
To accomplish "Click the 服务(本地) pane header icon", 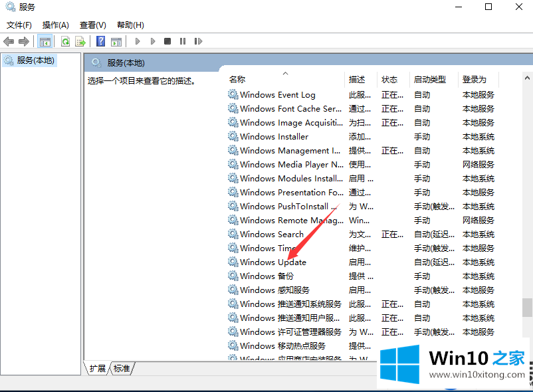I will point(96,63).
